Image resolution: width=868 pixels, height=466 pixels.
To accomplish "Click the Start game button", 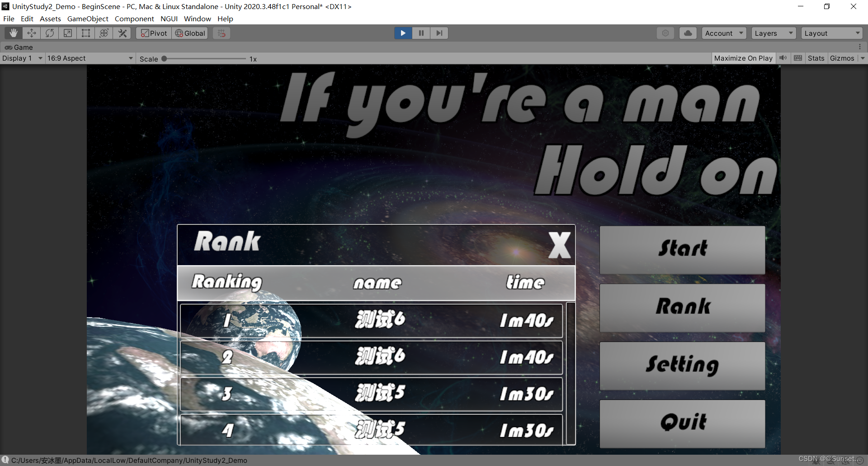I will [682, 250].
